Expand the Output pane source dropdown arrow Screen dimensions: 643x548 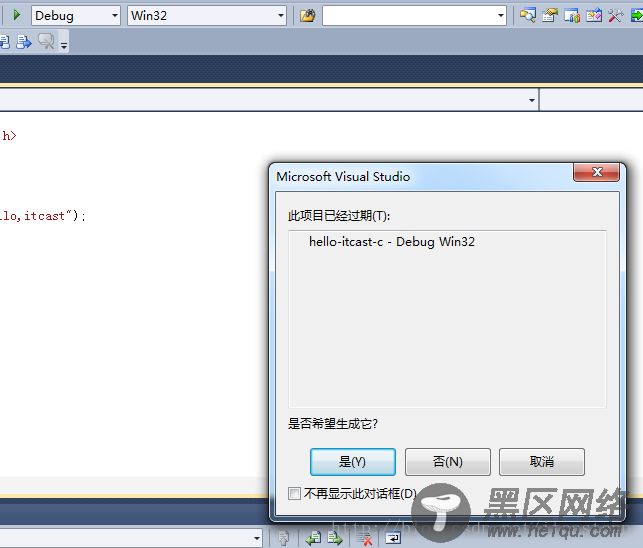click(257, 538)
